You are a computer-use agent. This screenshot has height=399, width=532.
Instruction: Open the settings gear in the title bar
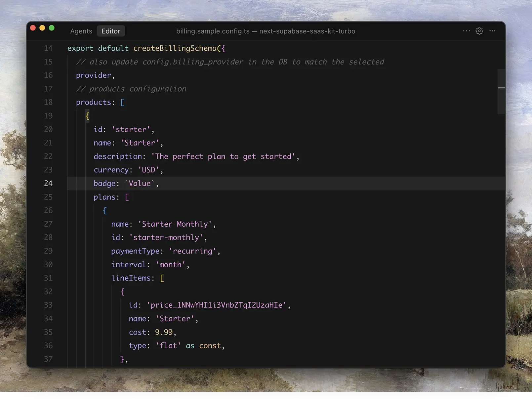tap(479, 31)
